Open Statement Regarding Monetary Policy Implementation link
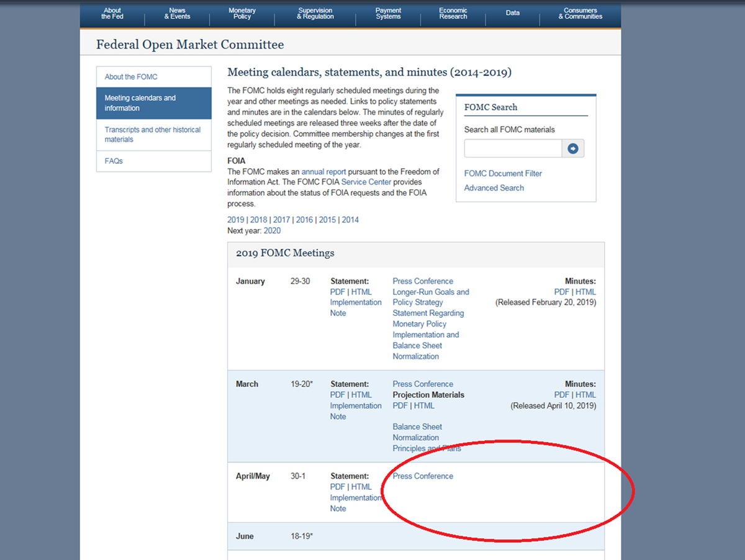The width and height of the screenshot is (745, 560). (428, 335)
